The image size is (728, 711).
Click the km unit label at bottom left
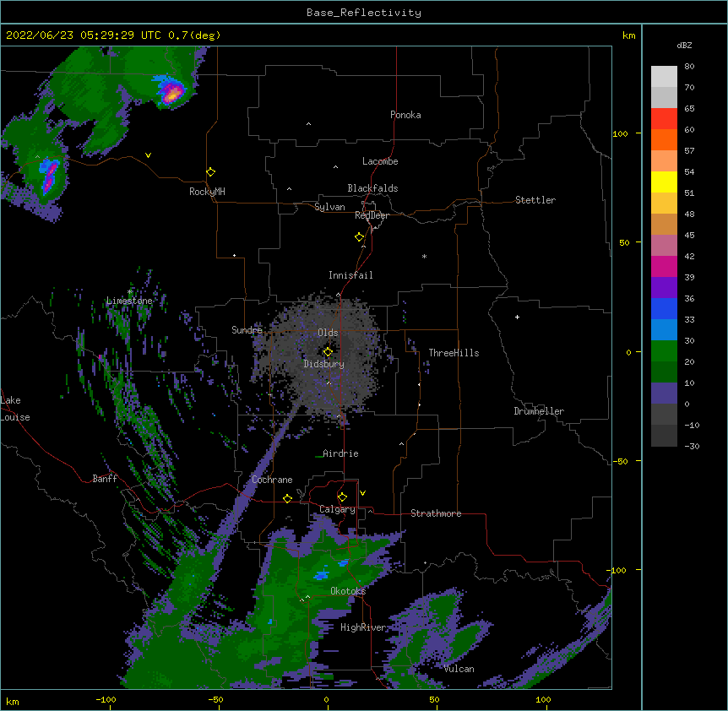coord(13,701)
